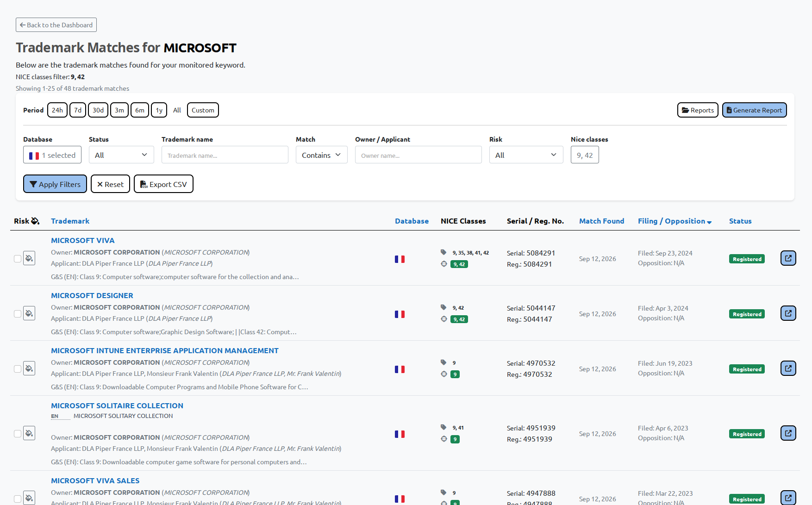Open Reports
812x505 pixels.
click(698, 110)
